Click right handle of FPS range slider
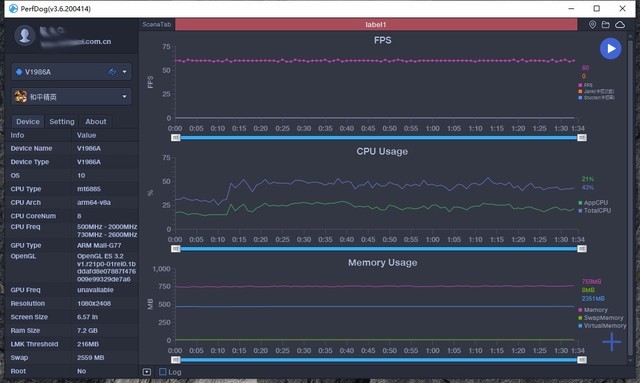This screenshot has height=383, width=640. (x=582, y=138)
